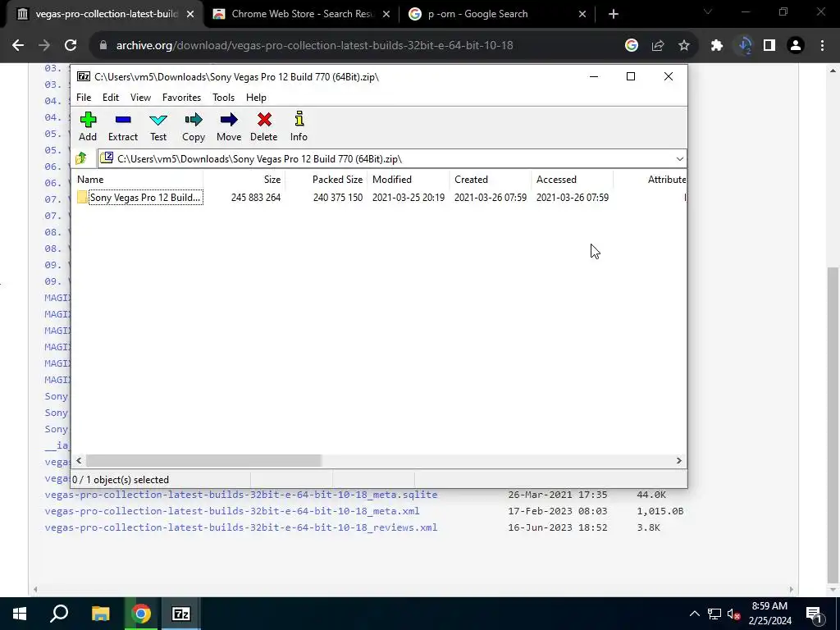Go up one folder level in 7-Zip
The image size is (840, 630).
81,158
